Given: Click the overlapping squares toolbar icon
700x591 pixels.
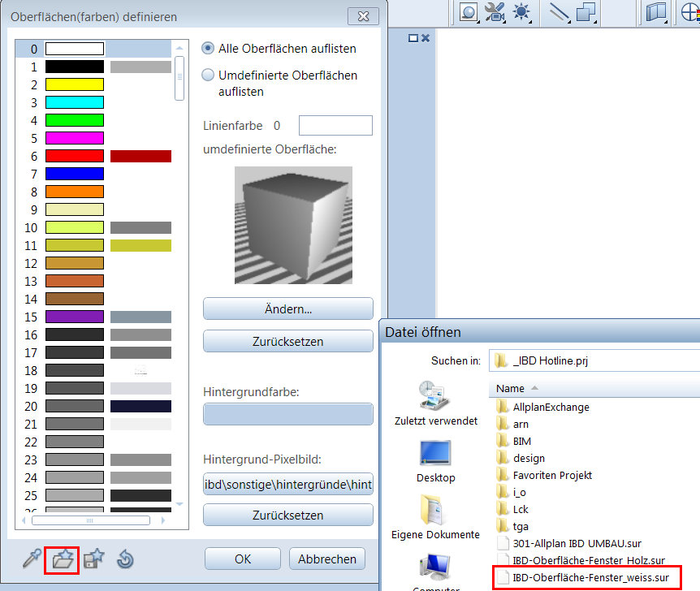Looking at the screenshot, I should click(x=586, y=12).
